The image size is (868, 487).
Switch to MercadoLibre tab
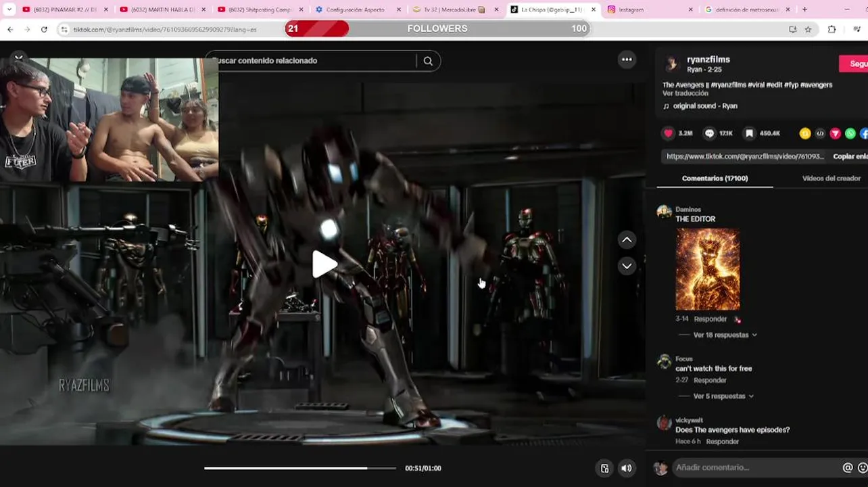(455, 9)
